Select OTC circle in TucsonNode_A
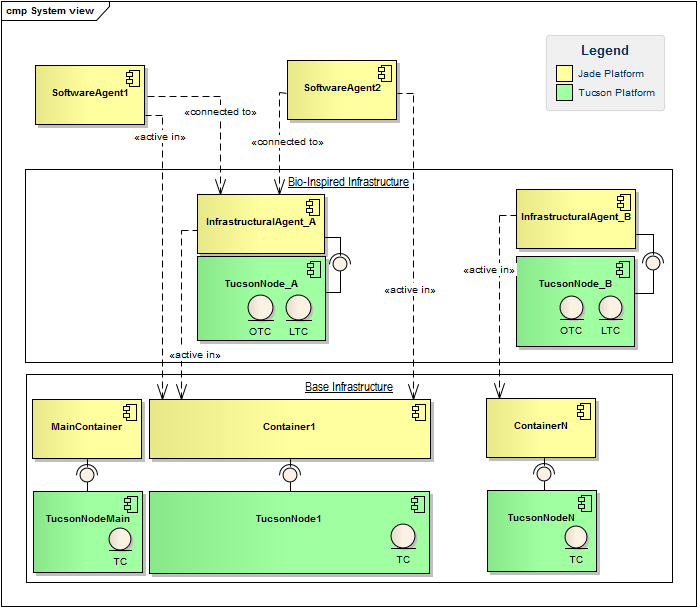Screen dimensions: 697x607 (260, 307)
